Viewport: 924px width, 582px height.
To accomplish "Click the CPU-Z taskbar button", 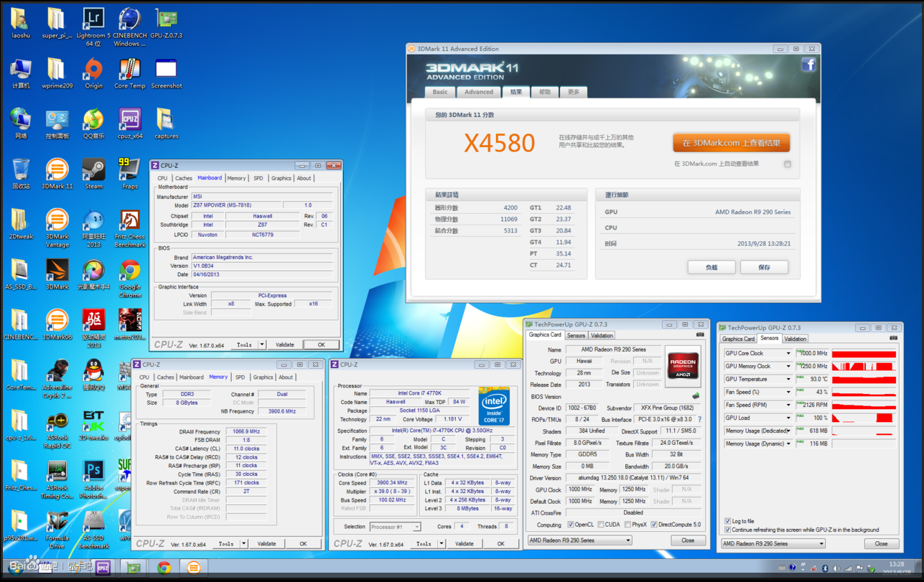I will pyautogui.click(x=103, y=568).
